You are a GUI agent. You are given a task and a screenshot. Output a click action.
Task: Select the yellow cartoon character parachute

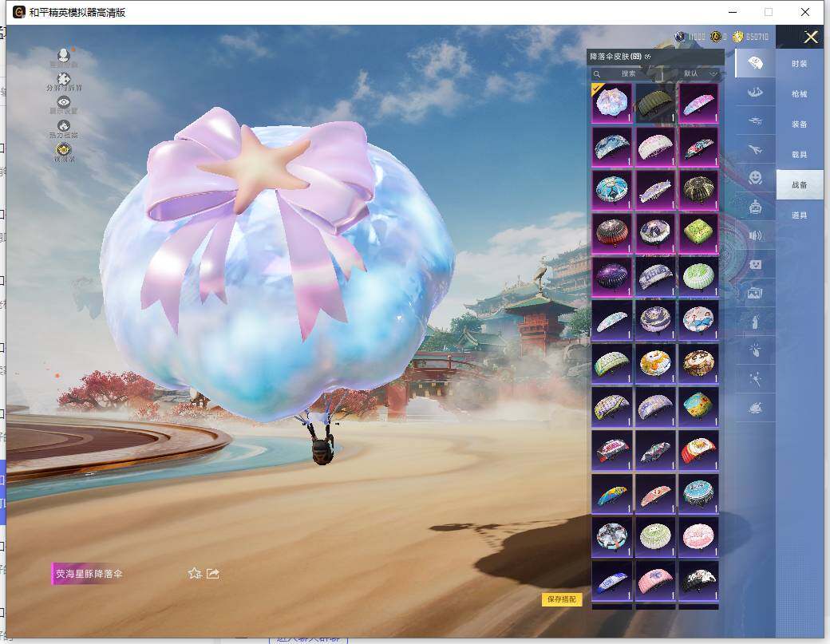(654, 363)
